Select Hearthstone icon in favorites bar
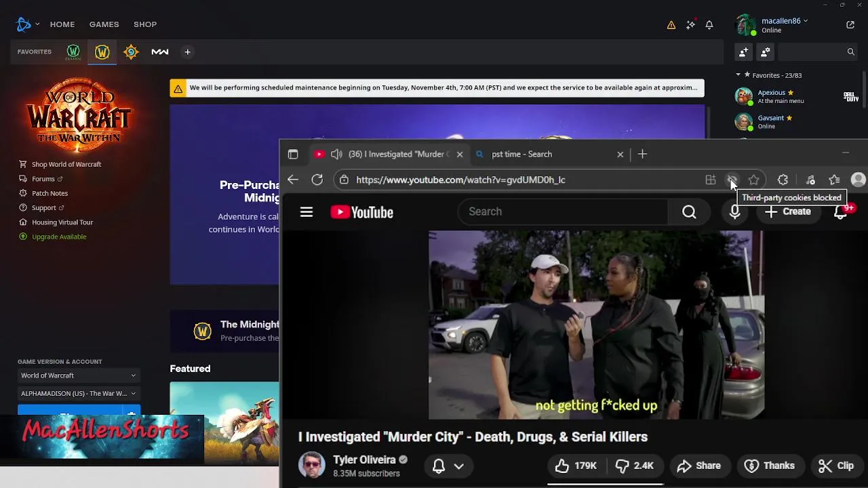This screenshot has width=868, height=488. (x=131, y=52)
